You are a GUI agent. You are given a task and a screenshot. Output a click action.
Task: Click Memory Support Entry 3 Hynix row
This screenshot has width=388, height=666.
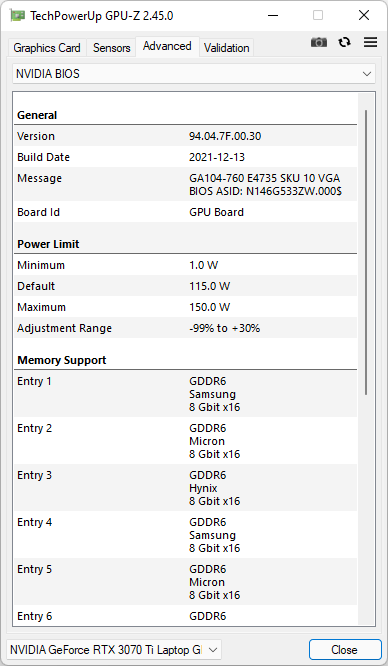[x=186, y=488]
